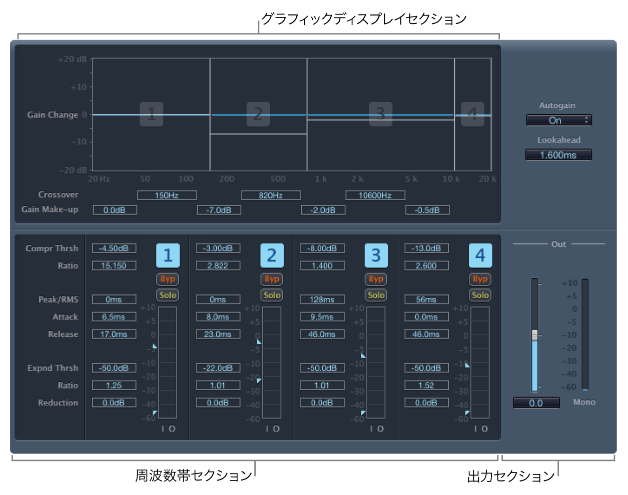Click the Out value field 0.0
This screenshot has width=628, height=495.
click(x=536, y=403)
